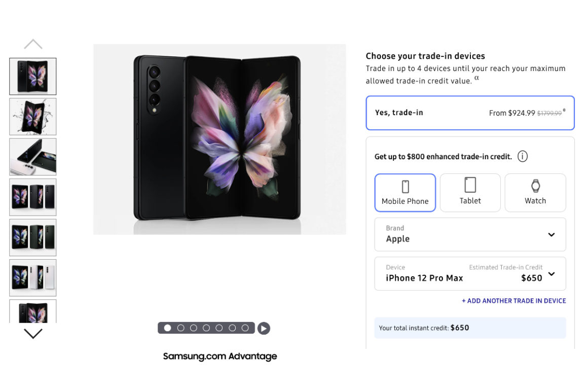Image resolution: width=588 pixels, height=392 pixels.
Task: Click Add Another Trade In Device link
Action: pyautogui.click(x=513, y=301)
